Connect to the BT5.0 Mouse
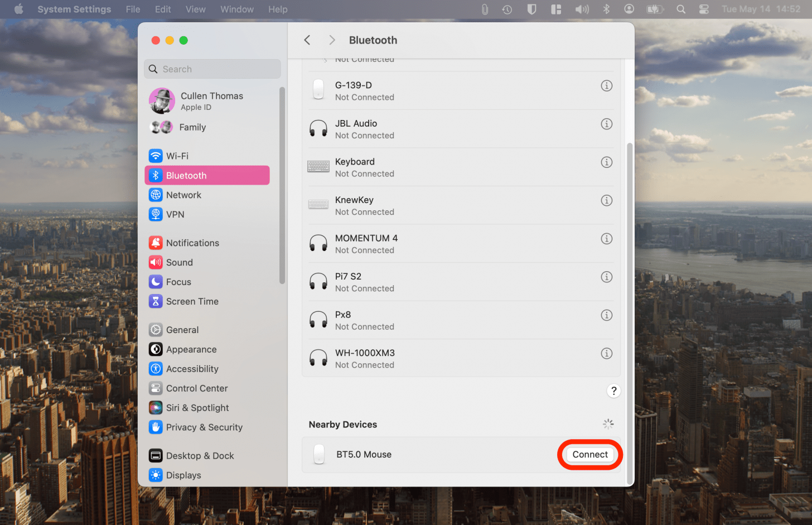This screenshot has width=812, height=525. [589, 454]
